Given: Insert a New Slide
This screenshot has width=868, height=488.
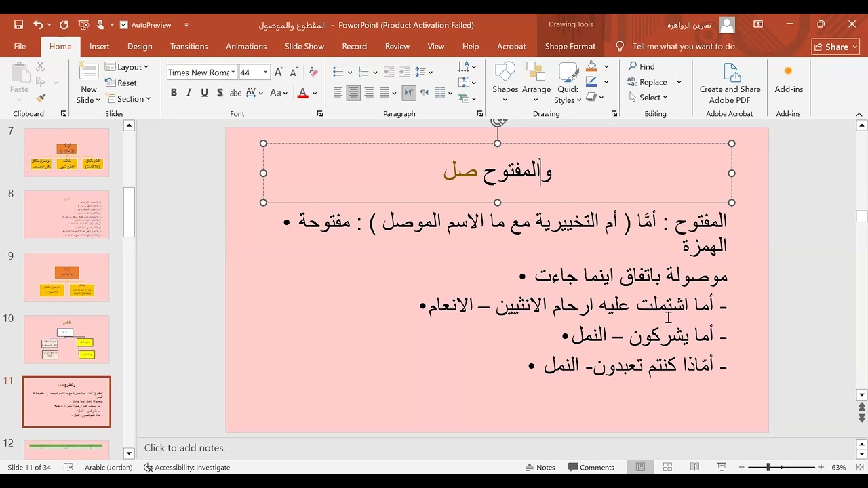Looking at the screenshot, I should (x=89, y=83).
